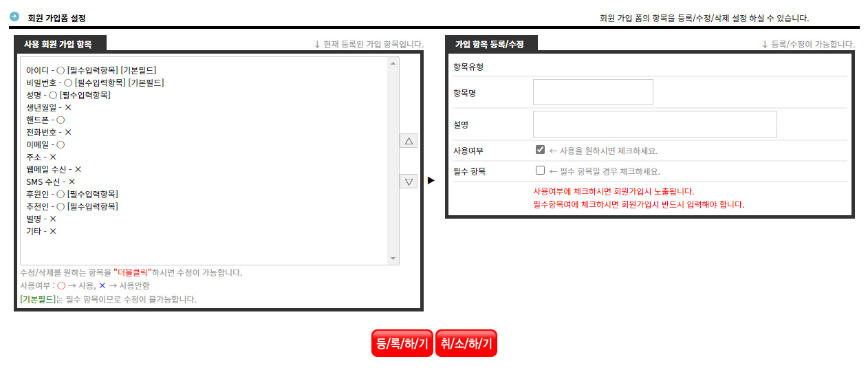This screenshot has width=868, height=372.
Task: Enable the 필수 항목 checkbox
Action: pyautogui.click(x=540, y=171)
